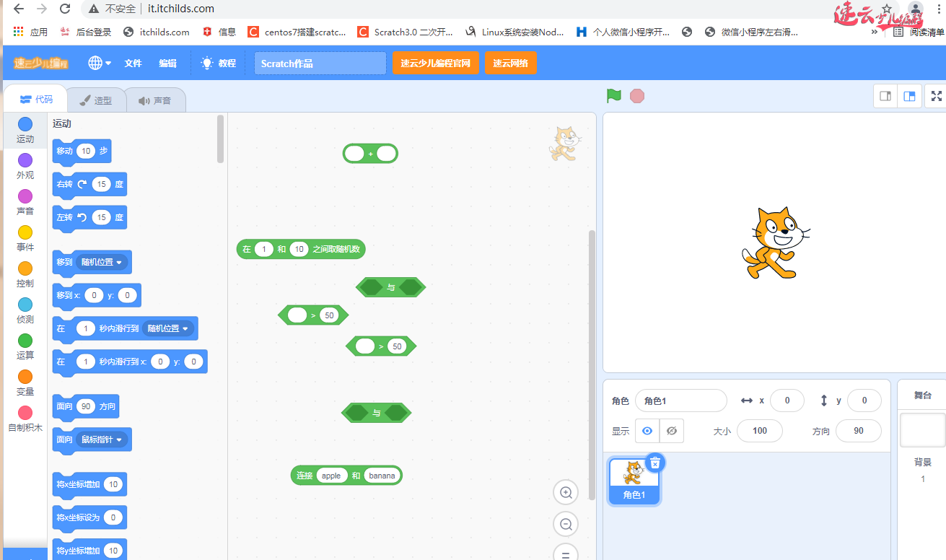Expand 随机位置 dropdown in 移到 block
946x560 pixels.
click(x=103, y=262)
